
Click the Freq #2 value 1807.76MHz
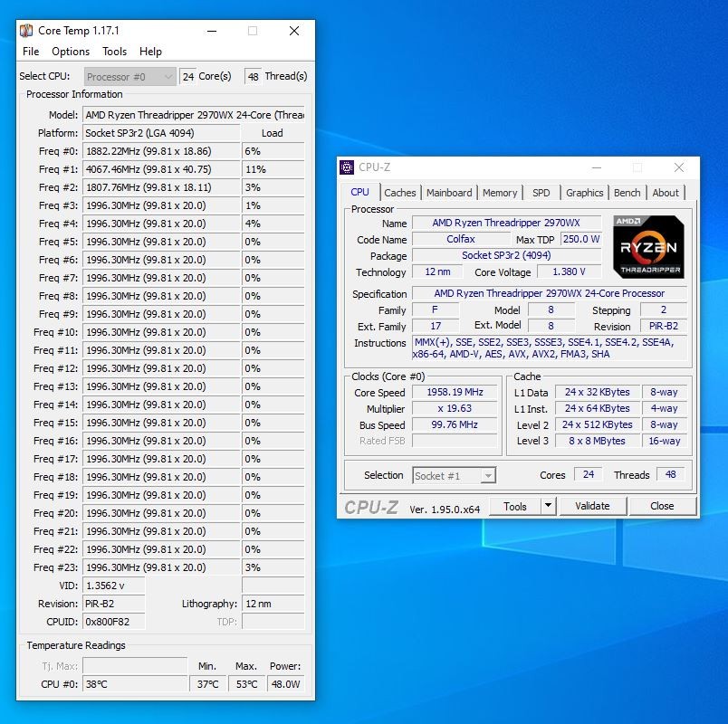tap(161, 187)
